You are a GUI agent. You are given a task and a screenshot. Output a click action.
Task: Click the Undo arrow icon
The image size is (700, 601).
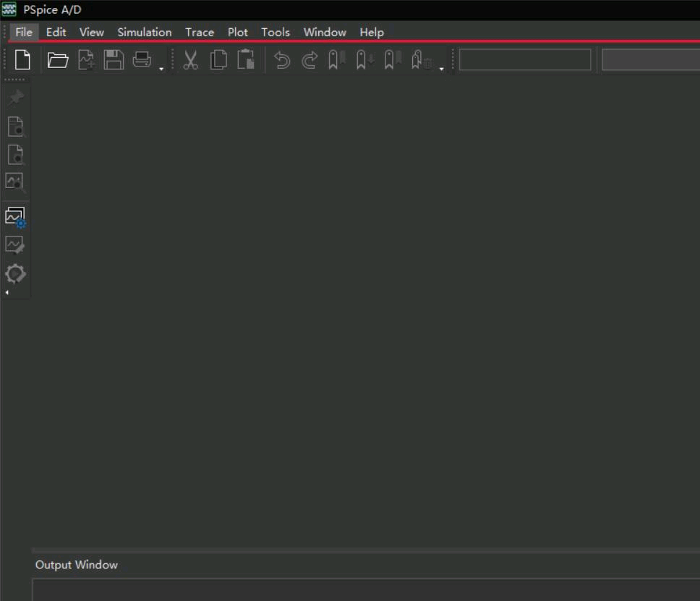[x=282, y=60]
